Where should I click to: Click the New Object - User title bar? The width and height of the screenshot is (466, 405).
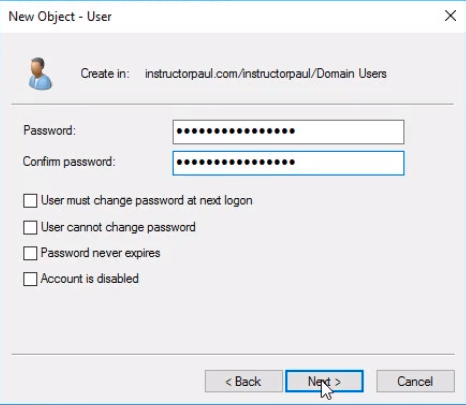tap(220, 16)
